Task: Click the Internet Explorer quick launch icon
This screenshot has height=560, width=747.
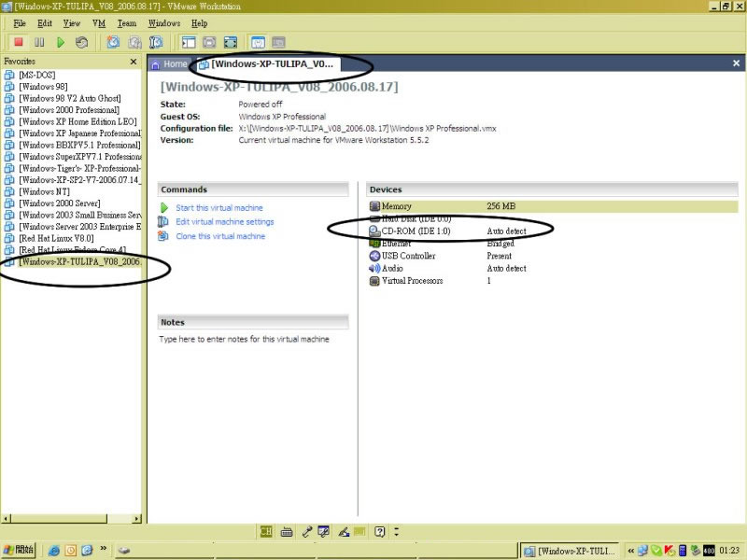Action: 54,551
